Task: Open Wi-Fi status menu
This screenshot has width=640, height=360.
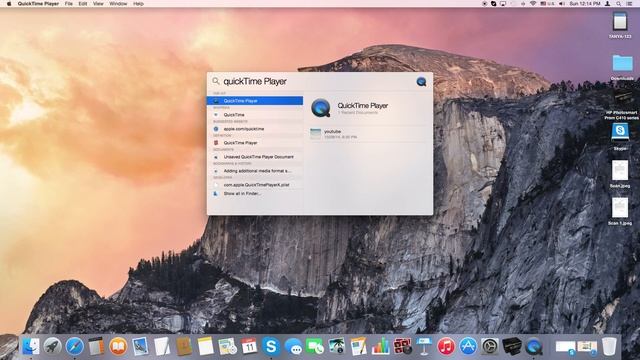Action: click(x=533, y=4)
